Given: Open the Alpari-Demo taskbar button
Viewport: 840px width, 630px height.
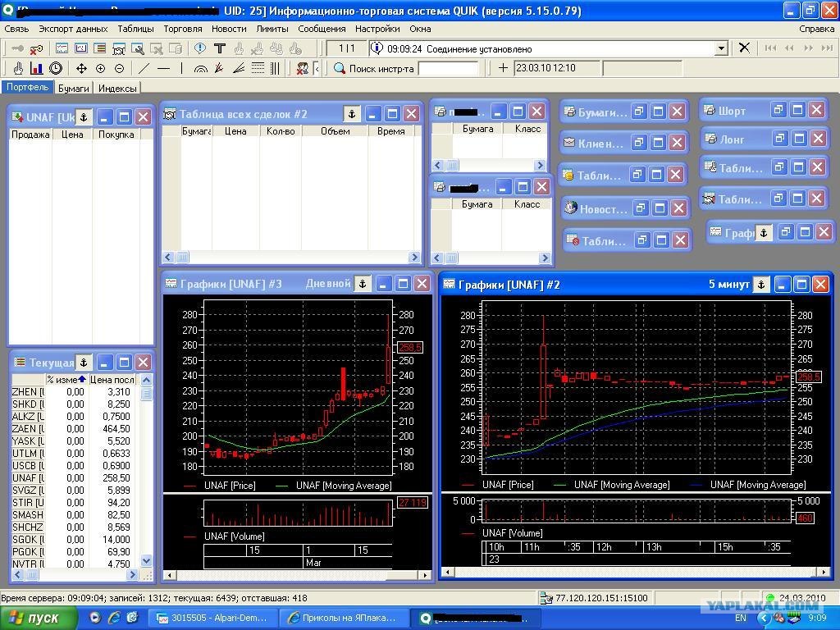Looking at the screenshot, I should tap(214, 619).
